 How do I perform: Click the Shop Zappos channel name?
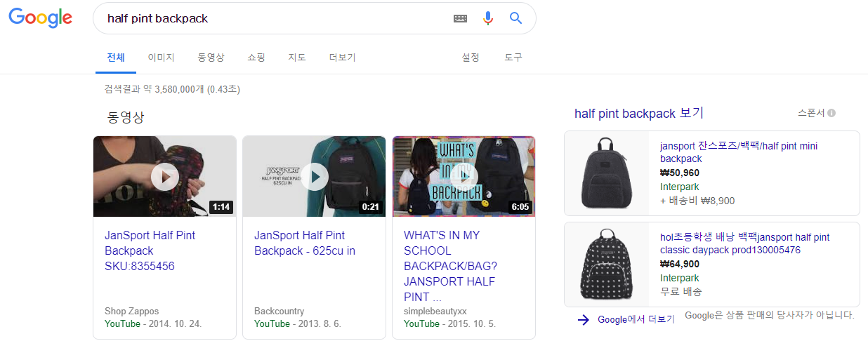point(131,311)
